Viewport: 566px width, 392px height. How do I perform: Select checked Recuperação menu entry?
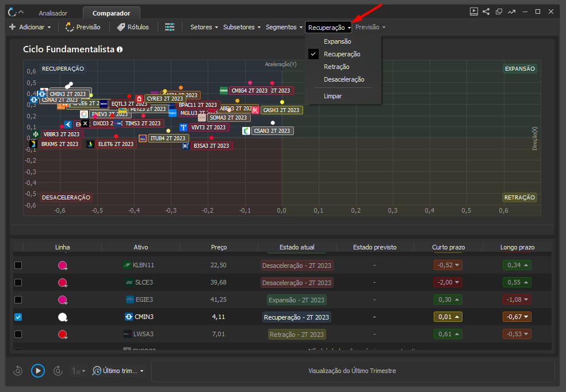pyautogui.click(x=342, y=54)
